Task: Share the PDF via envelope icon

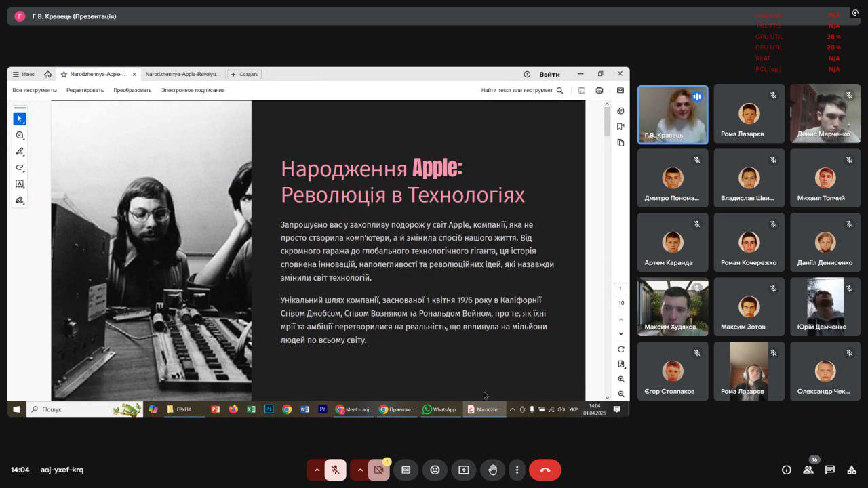Action: pyautogui.click(x=620, y=90)
